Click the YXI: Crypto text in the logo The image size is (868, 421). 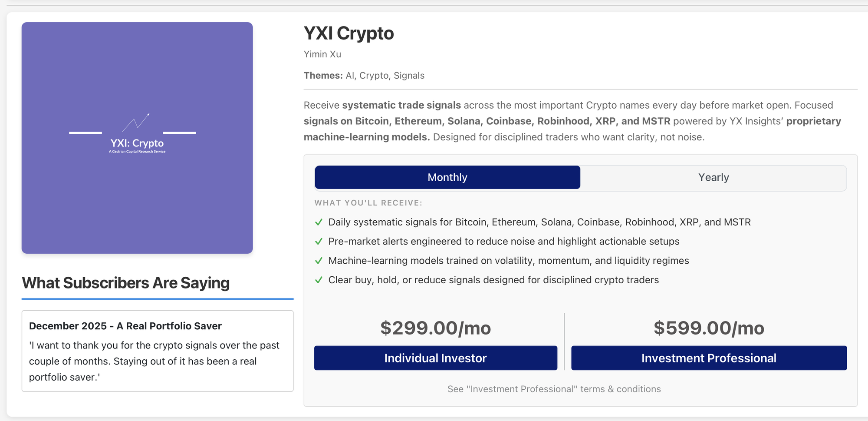pos(137,143)
